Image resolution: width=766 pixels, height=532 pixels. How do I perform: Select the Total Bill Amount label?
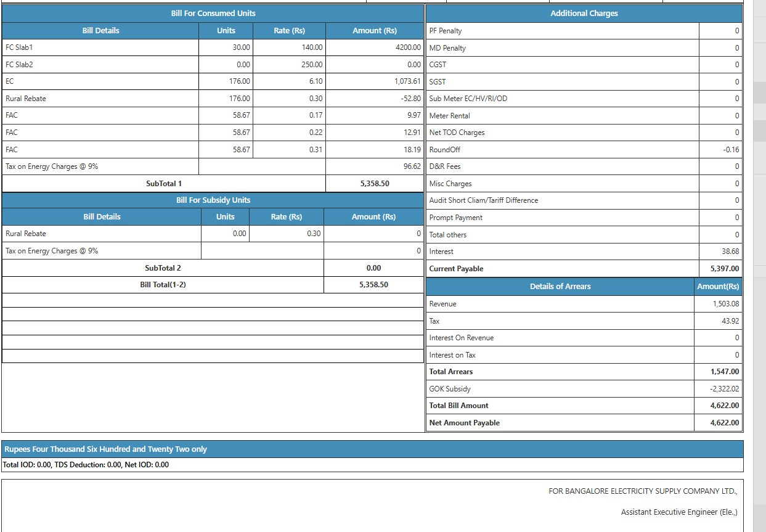(459, 406)
